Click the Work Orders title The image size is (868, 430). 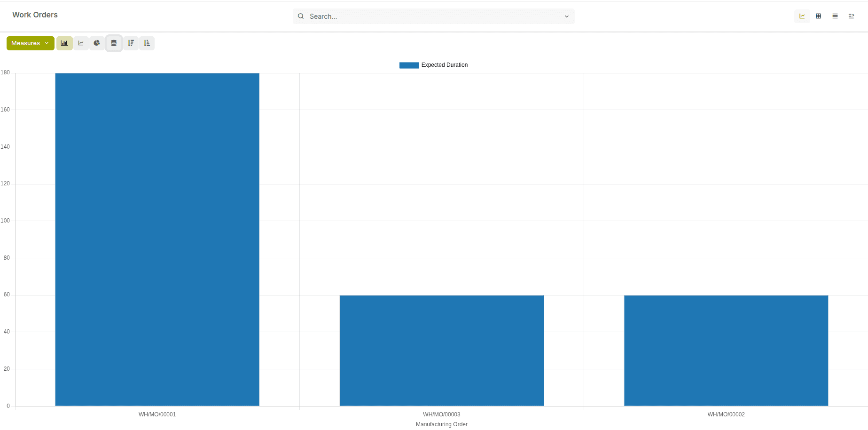(35, 15)
